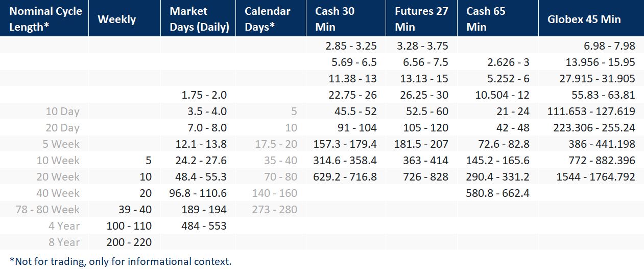Click the cell with 484 - 553
The image size is (644, 269).
204,226
